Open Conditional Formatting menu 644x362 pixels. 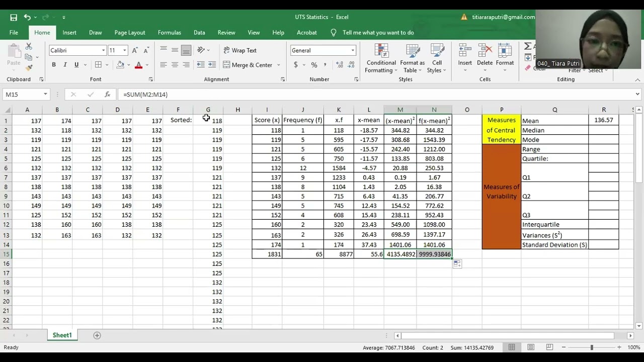pyautogui.click(x=381, y=59)
